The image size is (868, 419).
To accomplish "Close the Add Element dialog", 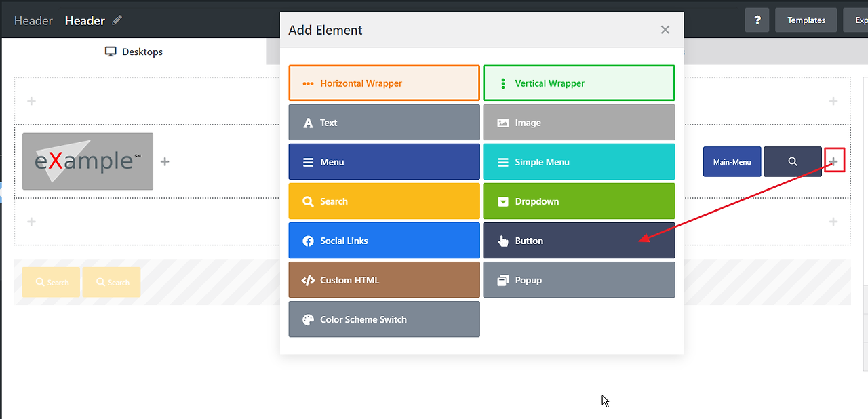I will [665, 30].
